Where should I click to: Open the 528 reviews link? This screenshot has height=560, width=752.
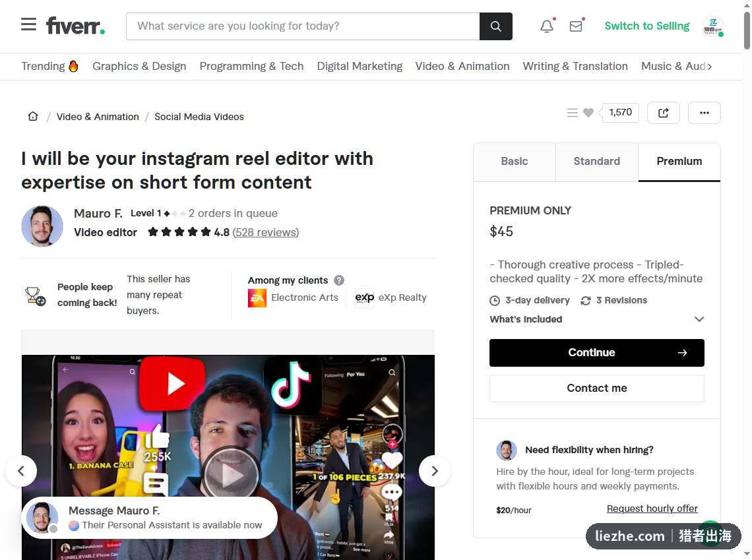266,233
